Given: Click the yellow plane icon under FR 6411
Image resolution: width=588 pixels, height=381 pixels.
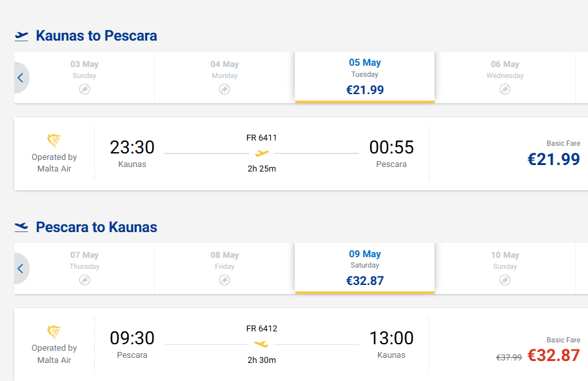Looking at the screenshot, I should [262, 153].
